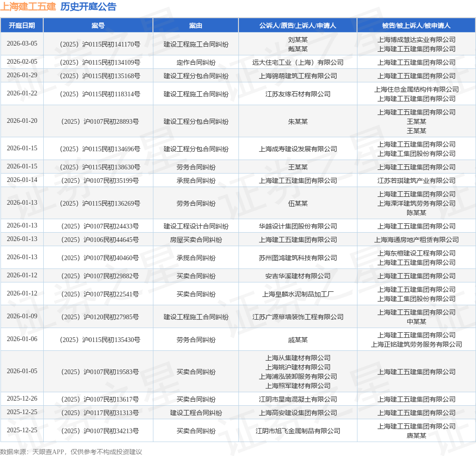Click defendant 上海海通房地产租赁有限公司
The image size is (476, 456).
coord(416,240)
